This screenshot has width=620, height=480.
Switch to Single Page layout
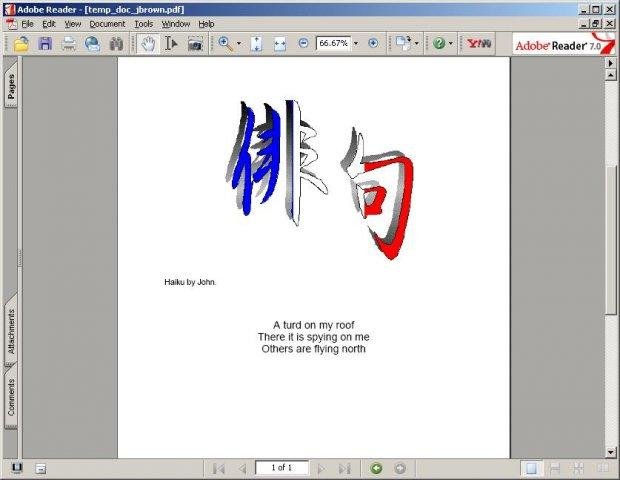tap(531, 469)
